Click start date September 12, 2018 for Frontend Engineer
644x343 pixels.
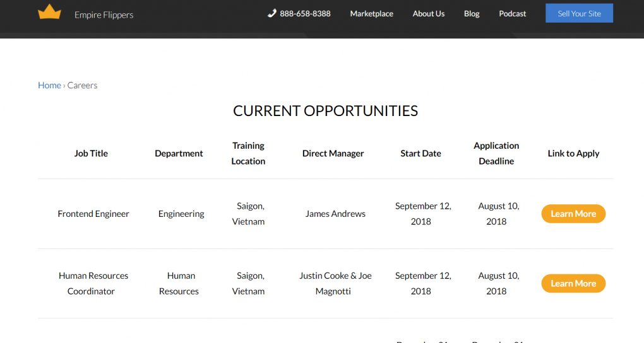(422, 214)
